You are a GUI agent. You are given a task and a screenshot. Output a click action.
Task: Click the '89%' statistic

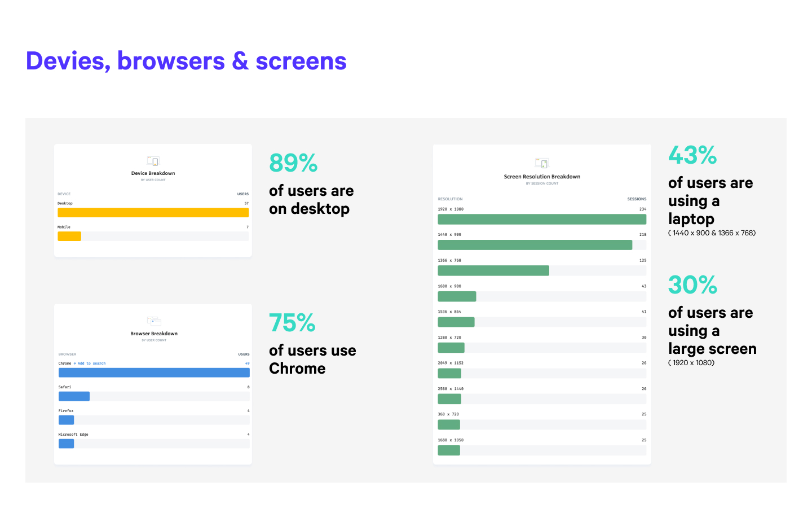tap(293, 163)
